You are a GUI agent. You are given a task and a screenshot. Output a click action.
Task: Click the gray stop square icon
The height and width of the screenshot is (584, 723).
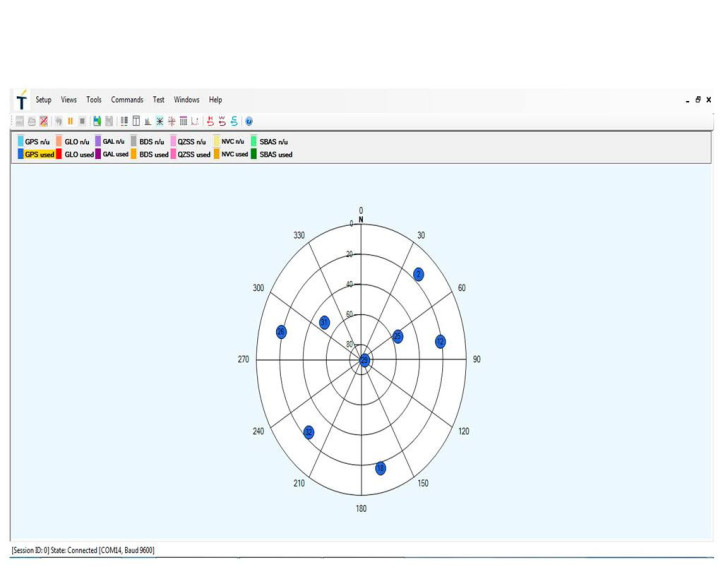click(82, 121)
